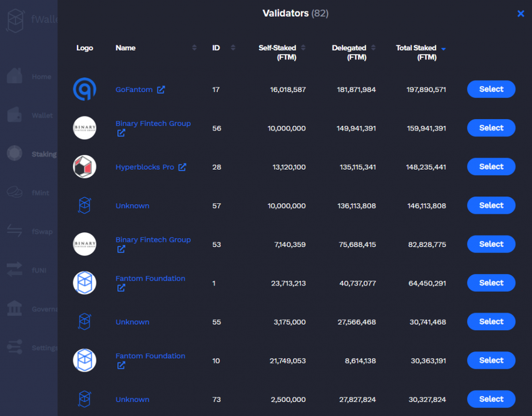Select Unknown validator with ID 57
This screenshot has width=532, height=416.
pyautogui.click(x=491, y=205)
